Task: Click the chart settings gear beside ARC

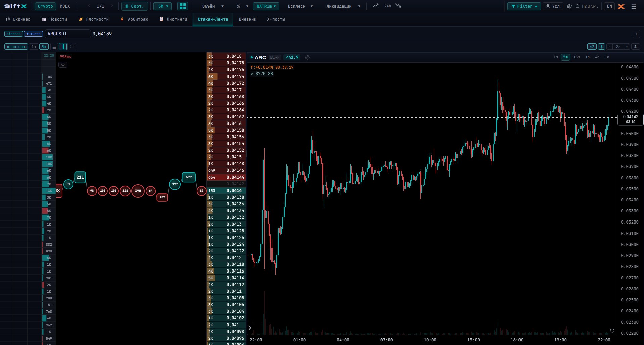Action: [307, 57]
